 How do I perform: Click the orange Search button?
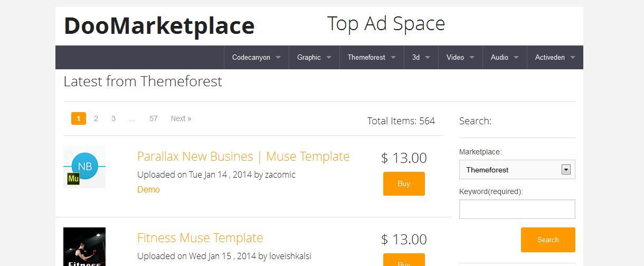tap(548, 240)
